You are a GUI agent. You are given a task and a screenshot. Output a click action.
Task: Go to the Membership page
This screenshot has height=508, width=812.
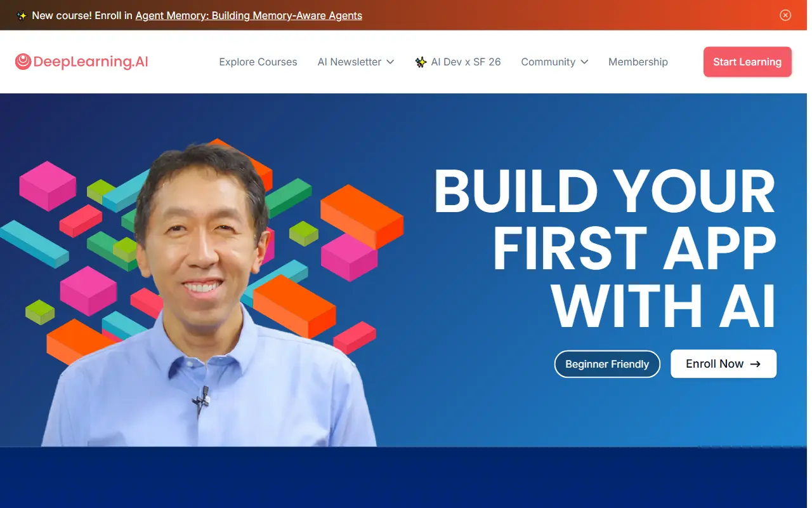point(638,62)
